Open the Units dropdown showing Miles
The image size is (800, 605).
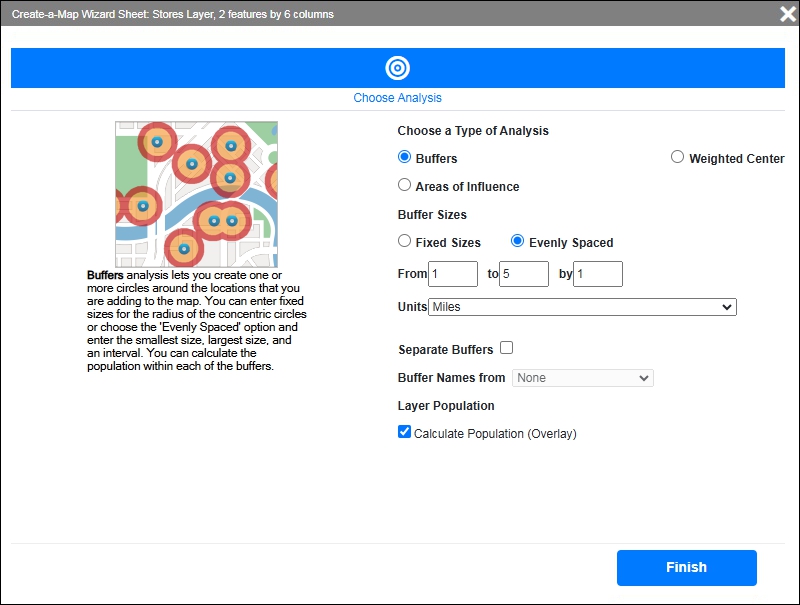582,307
